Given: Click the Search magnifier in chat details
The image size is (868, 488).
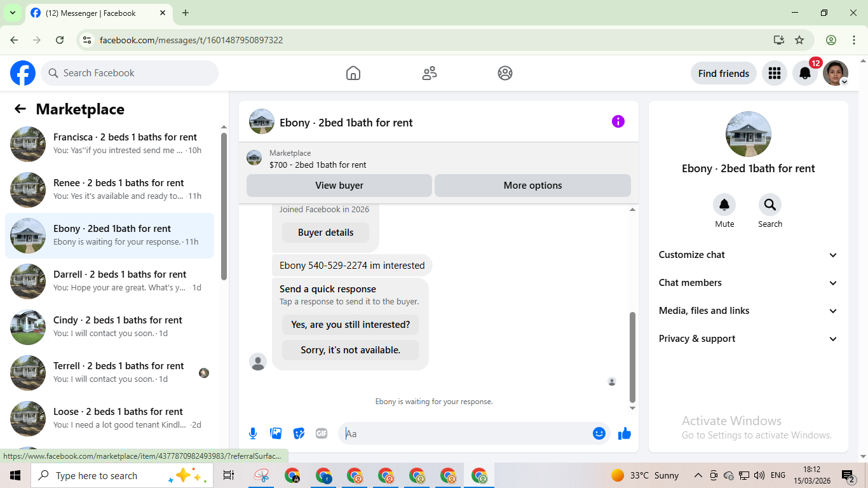Looking at the screenshot, I should [x=770, y=205].
